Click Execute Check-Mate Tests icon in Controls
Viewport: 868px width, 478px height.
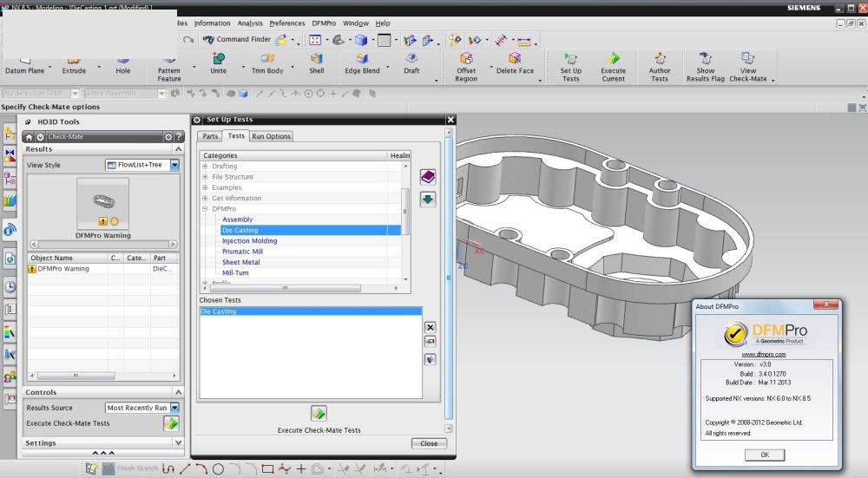coord(171,424)
